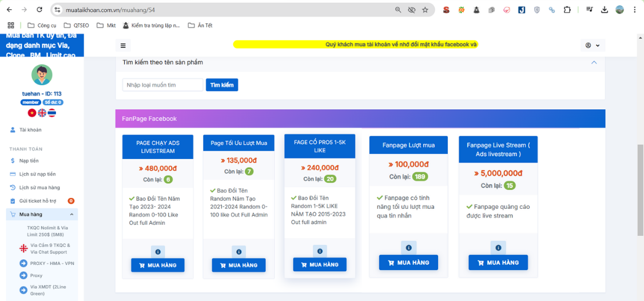Viewport: 644px width, 301px height.
Task: Buy FAGE CỔ PRO5 1-5K LIKE product
Action: (320, 264)
